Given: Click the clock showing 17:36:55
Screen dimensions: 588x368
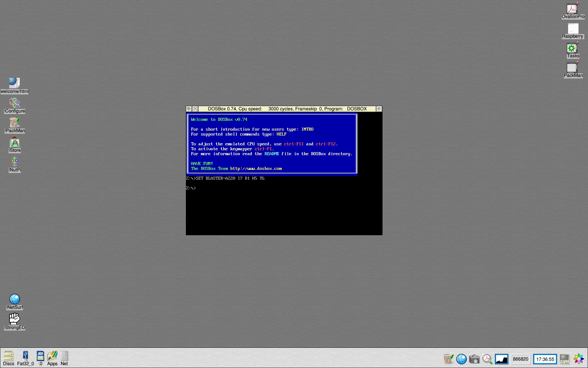Looking at the screenshot, I should (545, 359).
